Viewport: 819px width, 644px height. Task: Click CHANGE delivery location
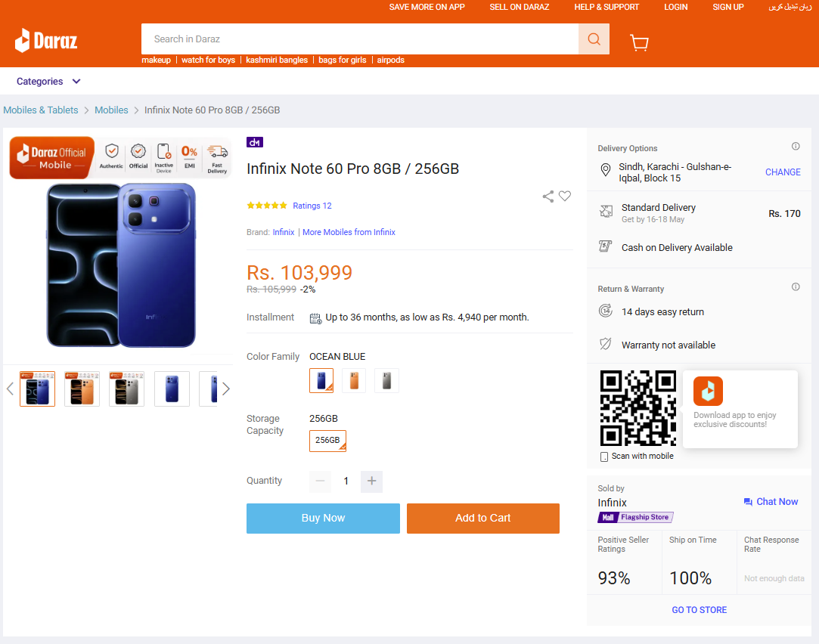pos(783,172)
